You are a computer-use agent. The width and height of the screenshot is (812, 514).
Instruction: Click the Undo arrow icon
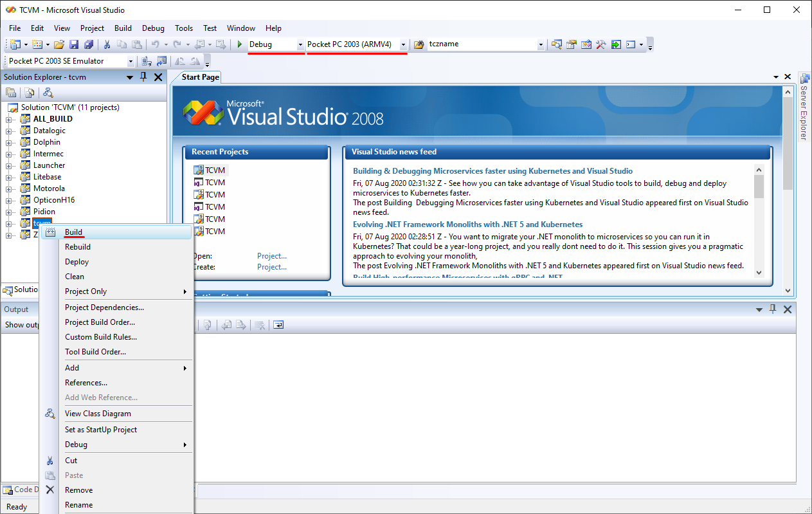point(155,44)
